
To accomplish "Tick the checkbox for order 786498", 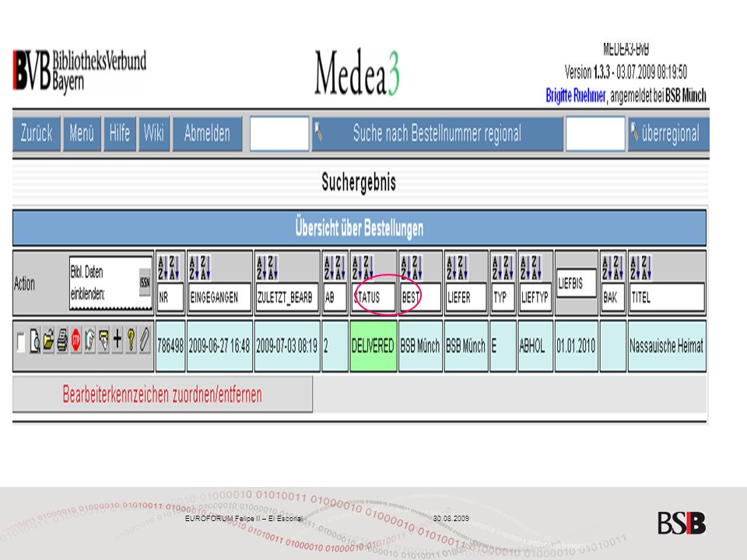I will (x=21, y=342).
